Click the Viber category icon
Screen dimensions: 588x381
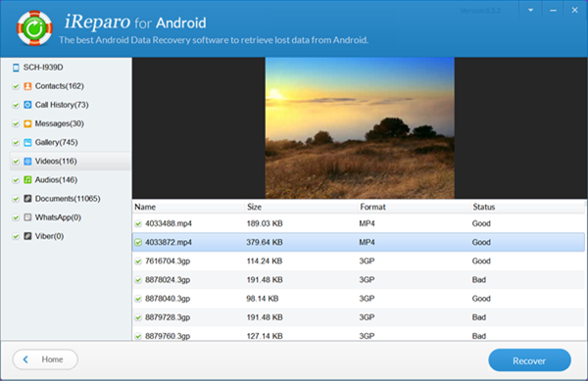tap(27, 236)
